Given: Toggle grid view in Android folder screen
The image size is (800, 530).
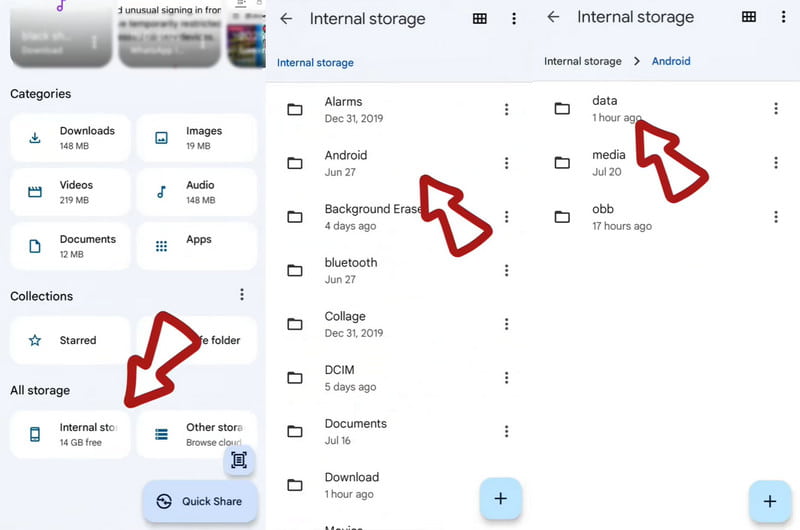Looking at the screenshot, I should point(748,17).
